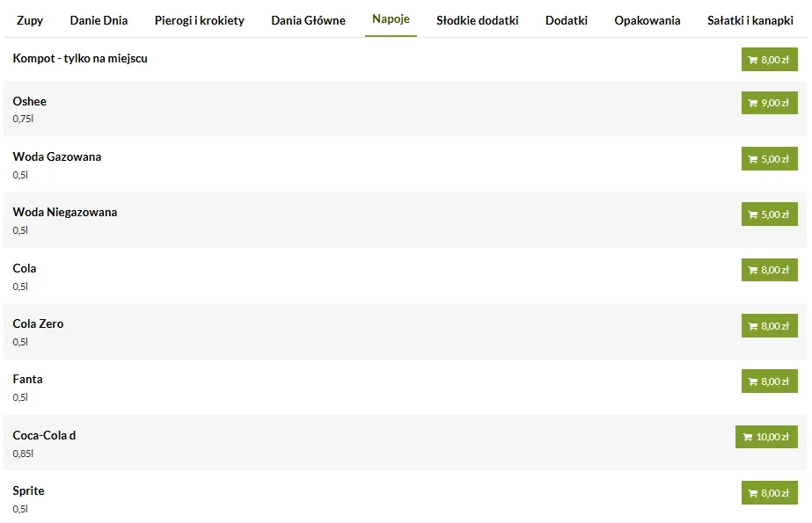The height and width of the screenshot is (523, 812).
Task: Select the Napoje tab
Action: [x=391, y=18]
